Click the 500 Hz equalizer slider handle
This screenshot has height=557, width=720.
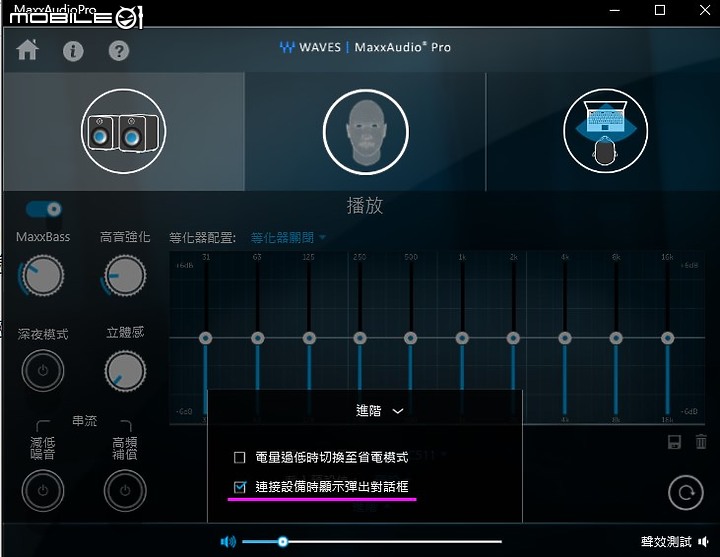pyautogui.click(x=411, y=338)
